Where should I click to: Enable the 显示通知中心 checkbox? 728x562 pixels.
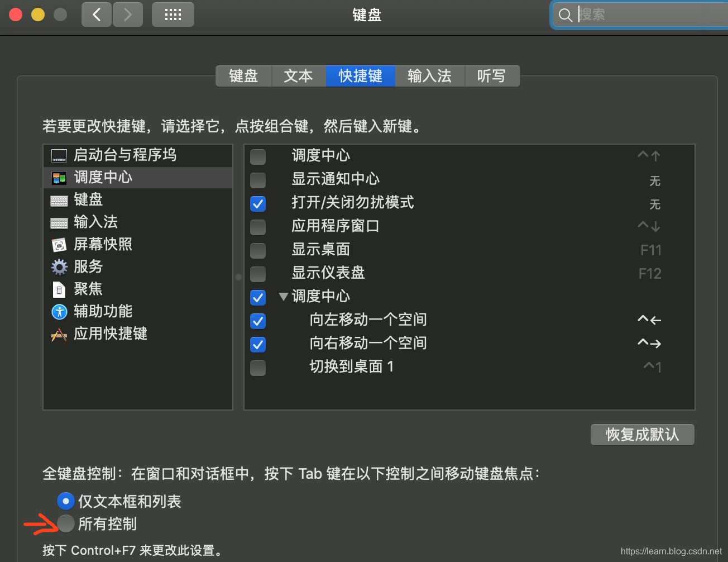point(258,180)
